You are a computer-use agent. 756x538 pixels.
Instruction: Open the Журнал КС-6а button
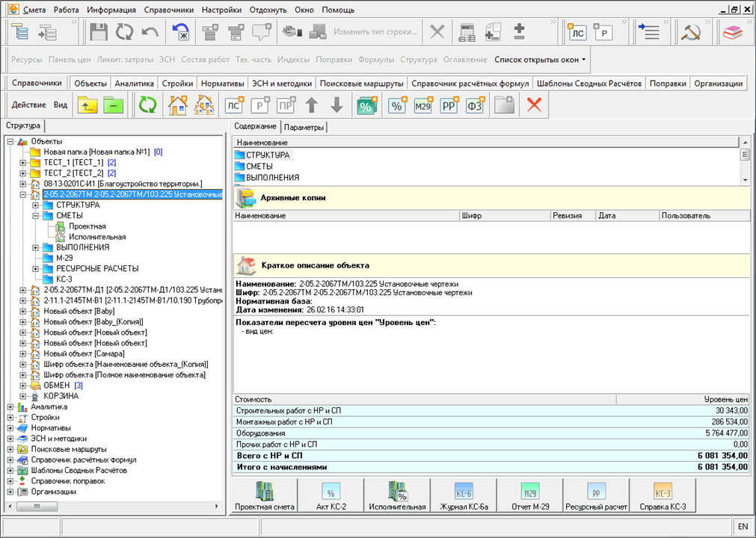tap(464, 495)
